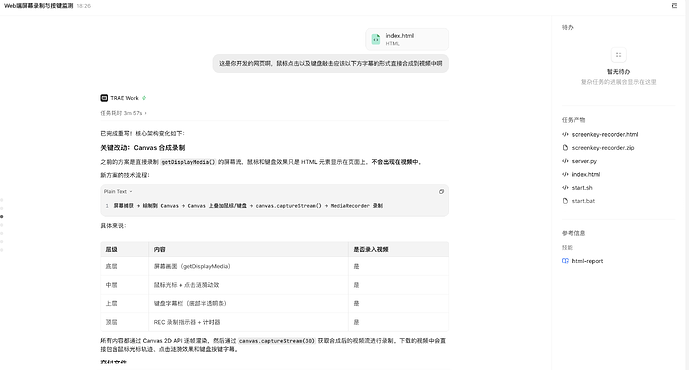Click the file icon beside screenkey-recorder.zip
689x370 pixels.
[x=565, y=148]
